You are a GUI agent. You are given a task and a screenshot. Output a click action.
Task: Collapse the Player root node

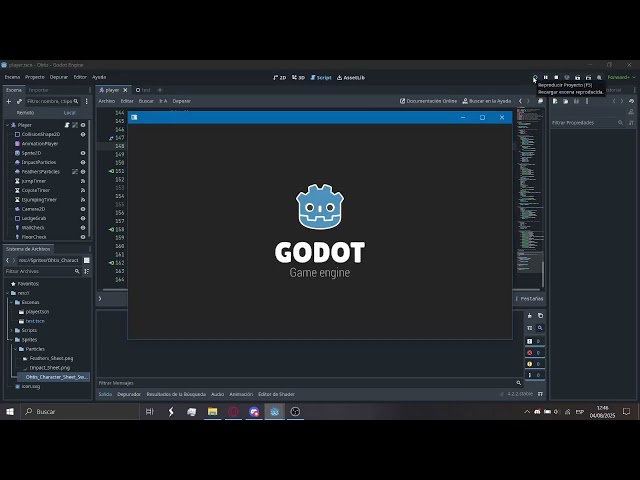tap(7, 125)
